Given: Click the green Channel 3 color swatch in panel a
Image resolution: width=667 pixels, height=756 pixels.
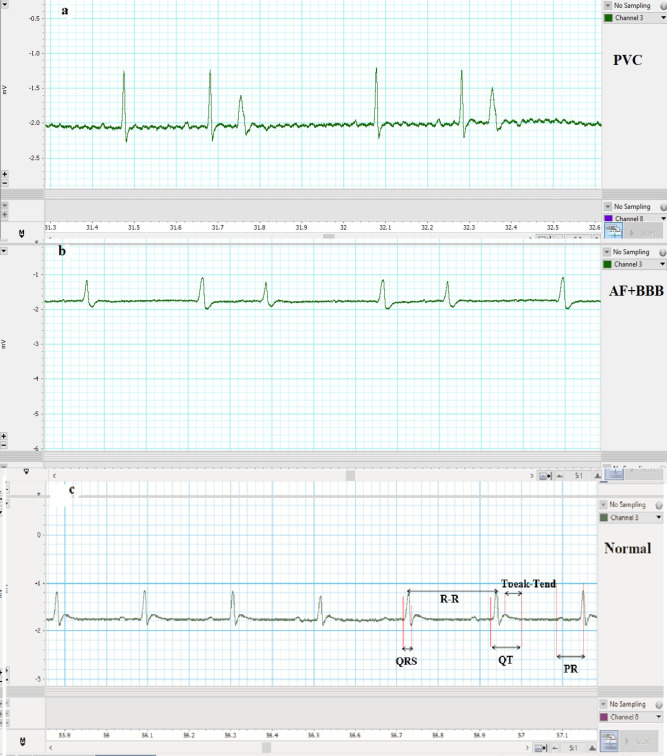Looking at the screenshot, I should [608, 18].
